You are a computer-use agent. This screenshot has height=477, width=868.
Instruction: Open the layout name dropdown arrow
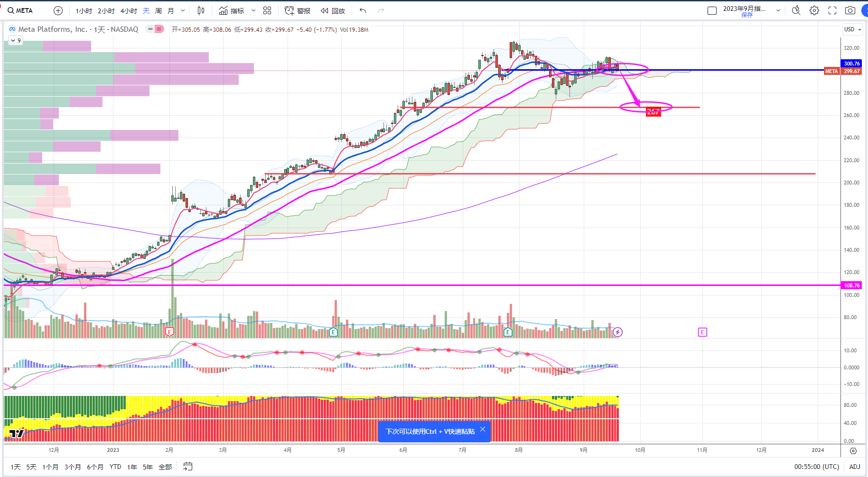pyautogui.click(x=778, y=10)
